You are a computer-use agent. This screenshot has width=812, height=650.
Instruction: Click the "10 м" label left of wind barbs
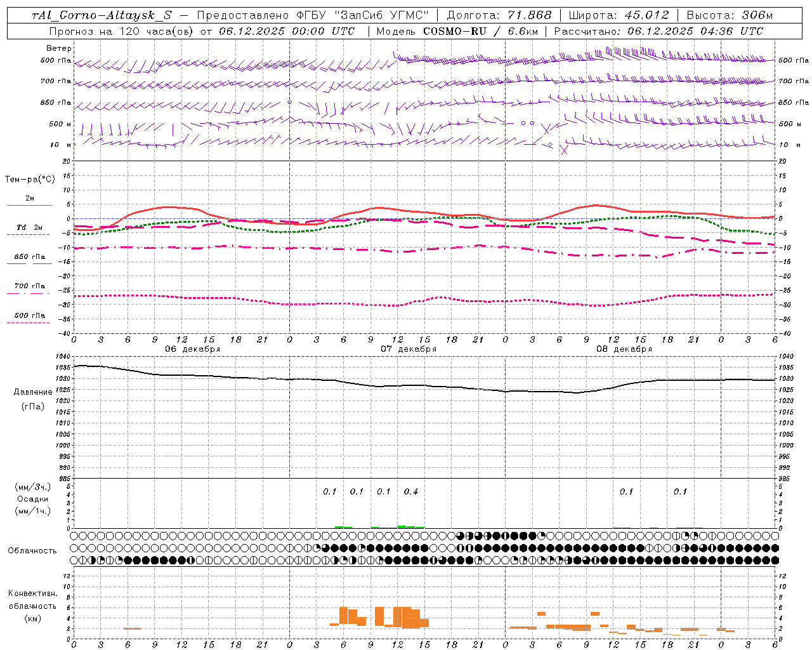point(61,145)
